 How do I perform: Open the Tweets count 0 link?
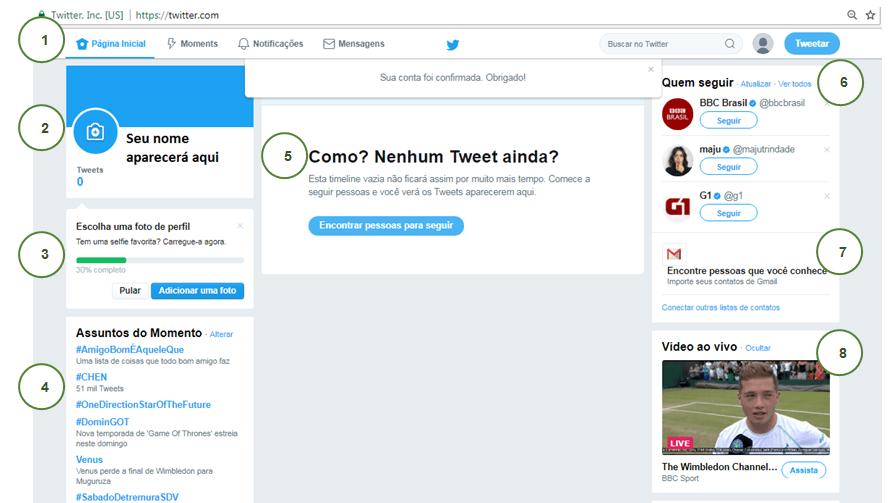(x=80, y=181)
